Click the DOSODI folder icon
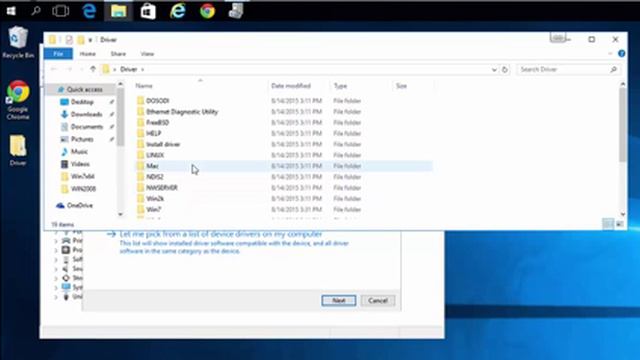 point(140,100)
